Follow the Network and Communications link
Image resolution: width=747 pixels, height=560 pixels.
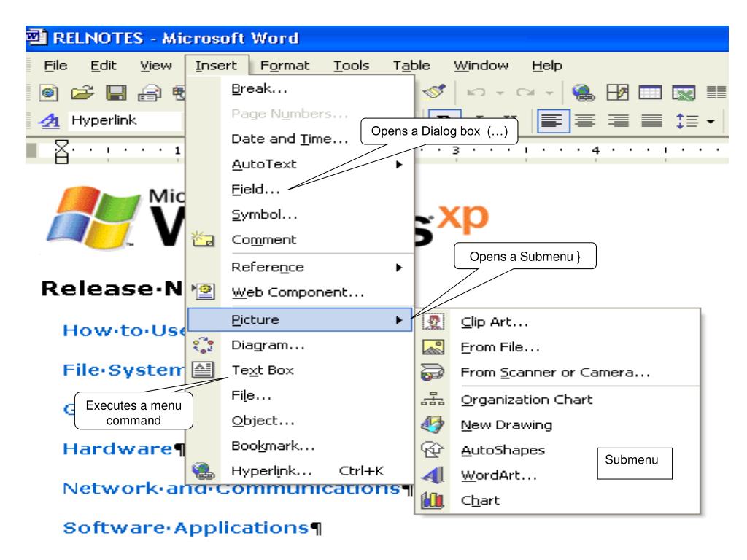231,488
